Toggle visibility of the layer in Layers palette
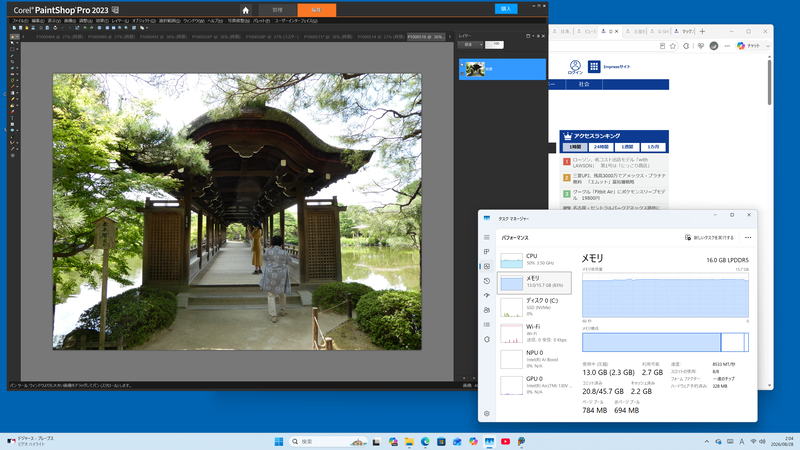The image size is (800, 450). coord(462,65)
